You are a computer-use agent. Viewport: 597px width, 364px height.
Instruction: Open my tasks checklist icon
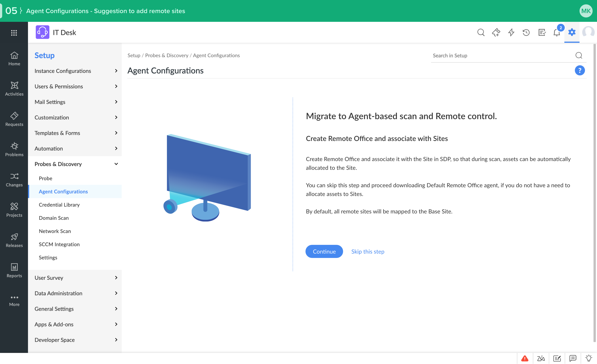pos(542,33)
